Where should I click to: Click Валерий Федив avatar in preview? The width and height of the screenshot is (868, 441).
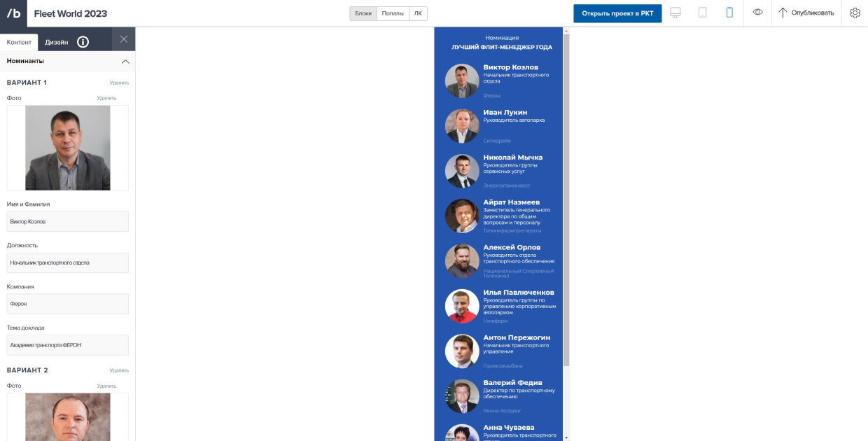click(462, 395)
